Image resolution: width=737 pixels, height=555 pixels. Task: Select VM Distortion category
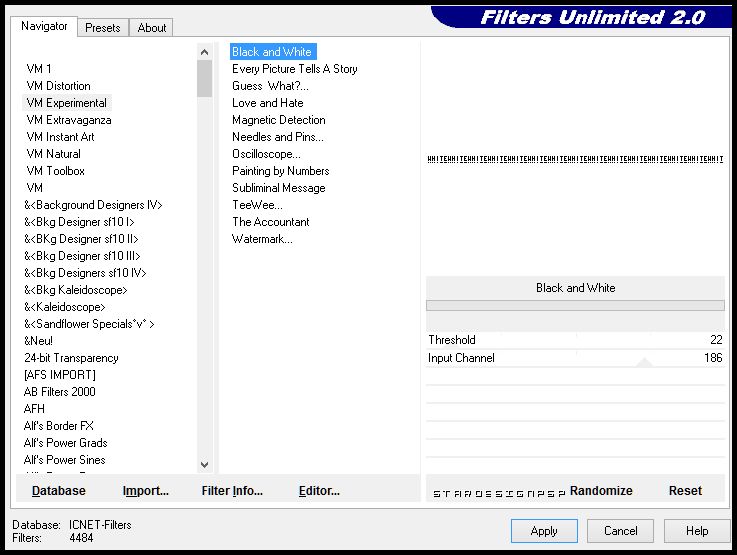(x=59, y=86)
